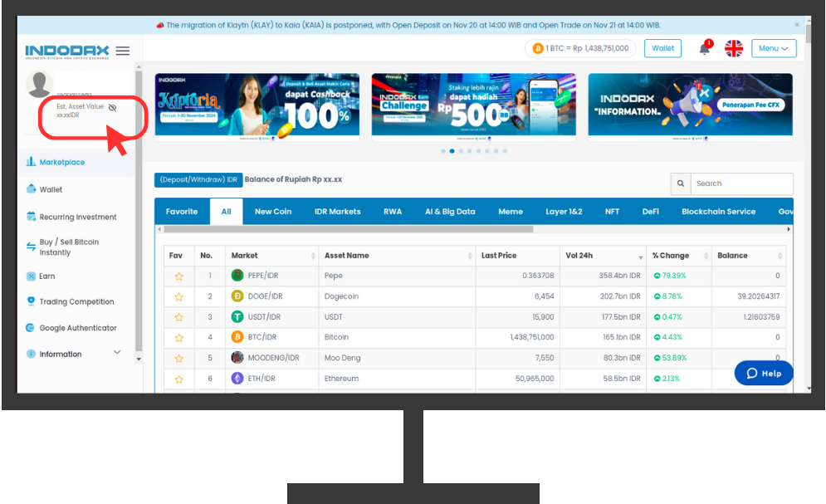Favorite the ETH/IDR market star
Viewport: 826px width, 504px height.
[x=179, y=379]
